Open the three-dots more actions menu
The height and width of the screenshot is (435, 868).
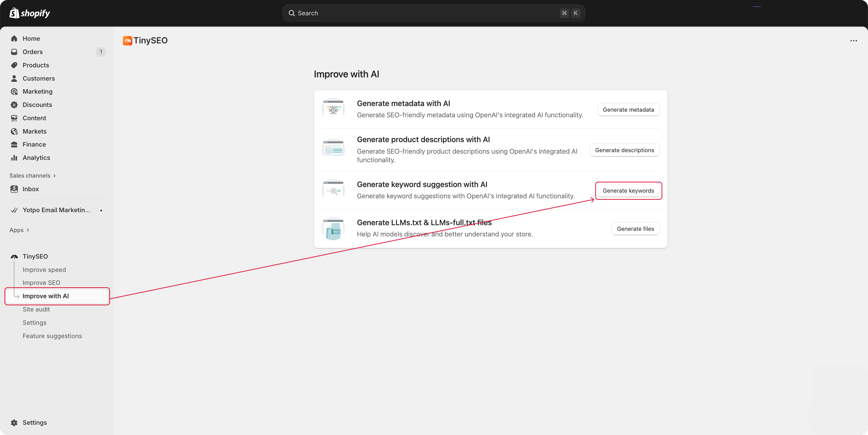[x=853, y=40]
